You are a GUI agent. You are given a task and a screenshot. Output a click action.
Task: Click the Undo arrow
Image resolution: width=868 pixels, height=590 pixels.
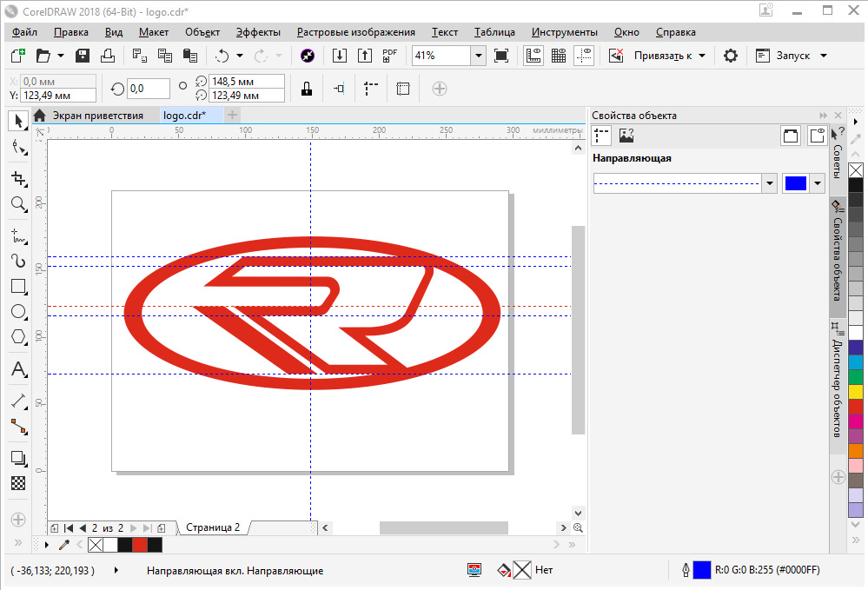[x=222, y=56]
